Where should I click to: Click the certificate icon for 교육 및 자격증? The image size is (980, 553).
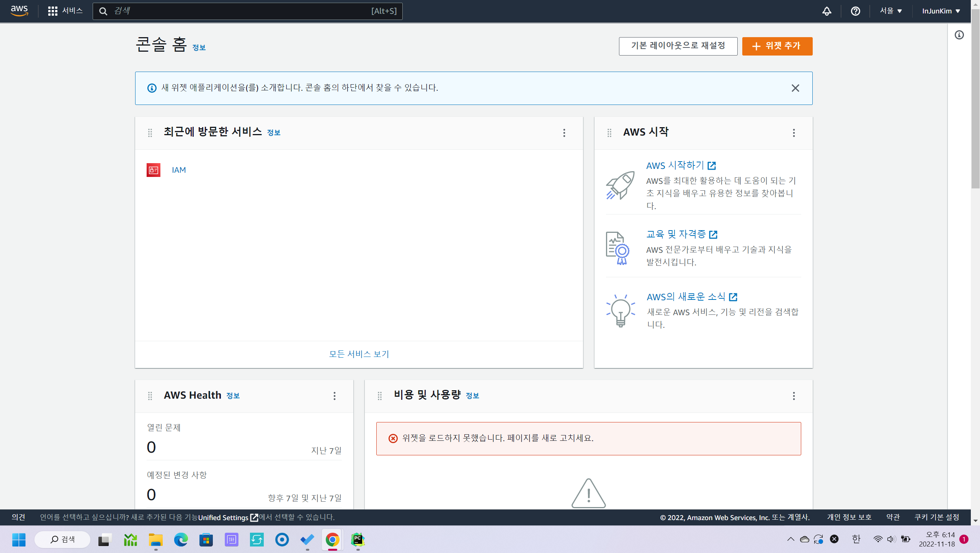point(617,248)
